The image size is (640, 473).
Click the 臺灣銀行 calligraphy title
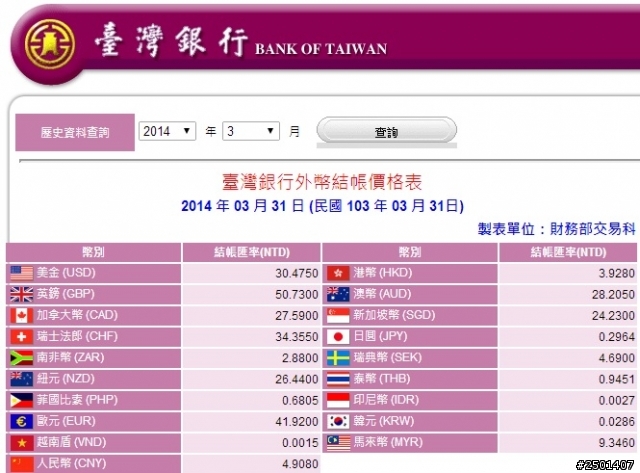(171, 40)
